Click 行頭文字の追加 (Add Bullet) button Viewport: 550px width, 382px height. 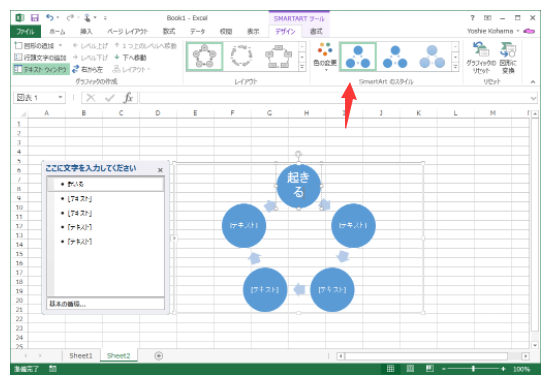(x=40, y=57)
